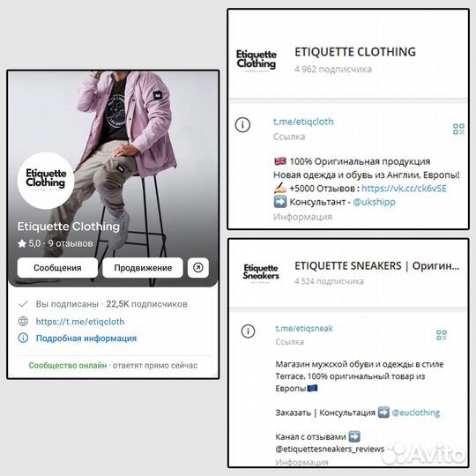Click the info icon beside Подробная информация

[x=24, y=338]
